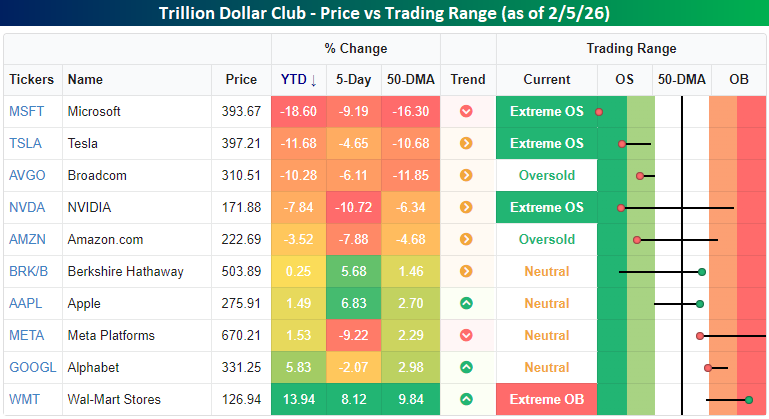Click Meta Platforms' red downward trend icon
The image size is (769, 419).
click(466, 335)
